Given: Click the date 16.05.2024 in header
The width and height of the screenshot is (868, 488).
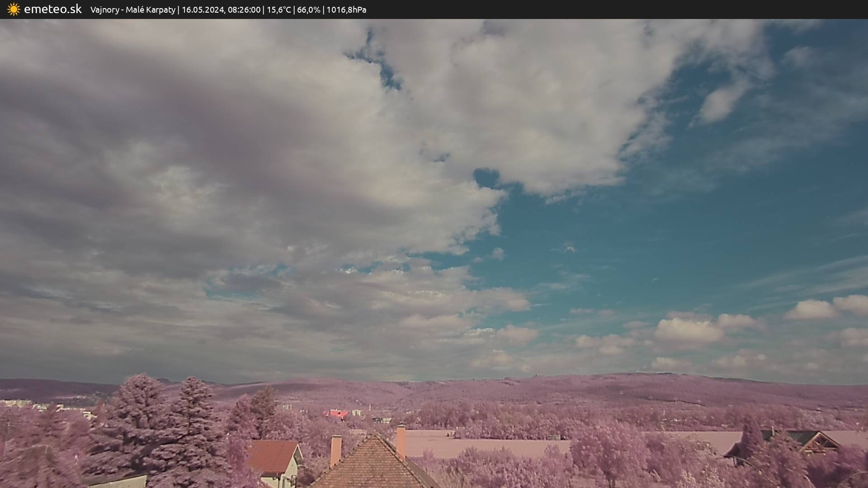Looking at the screenshot, I should pos(203,10).
